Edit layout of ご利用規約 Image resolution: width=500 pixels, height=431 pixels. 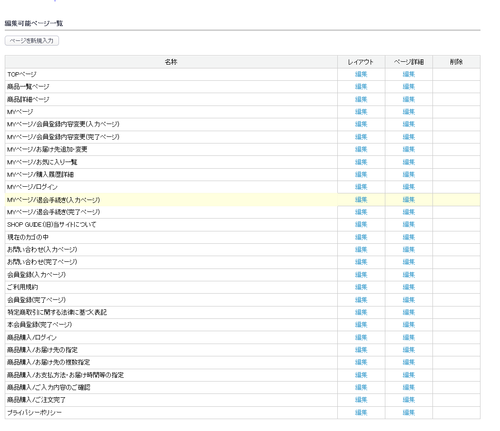click(361, 287)
